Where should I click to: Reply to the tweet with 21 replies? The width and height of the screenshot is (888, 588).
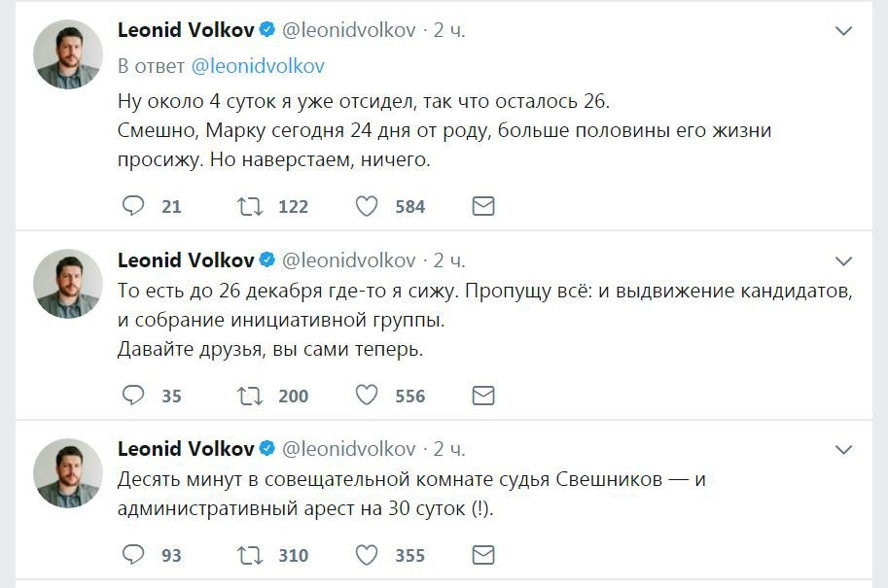click(134, 206)
